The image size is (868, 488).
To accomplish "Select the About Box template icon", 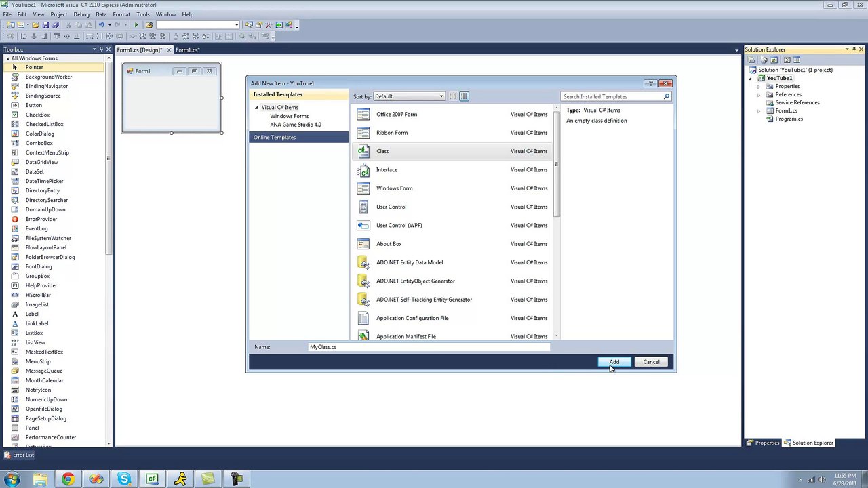I will 363,244.
